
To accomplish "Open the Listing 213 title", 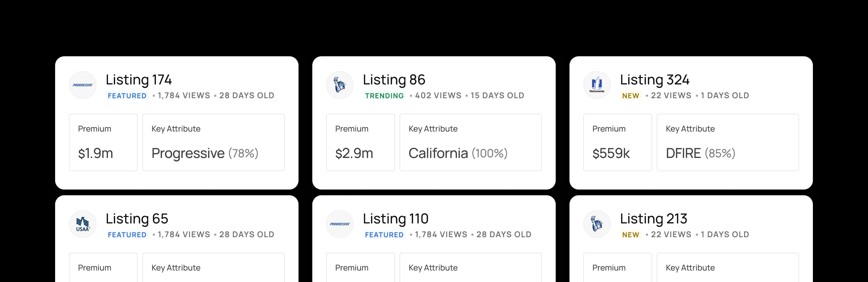I will tap(653, 219).
